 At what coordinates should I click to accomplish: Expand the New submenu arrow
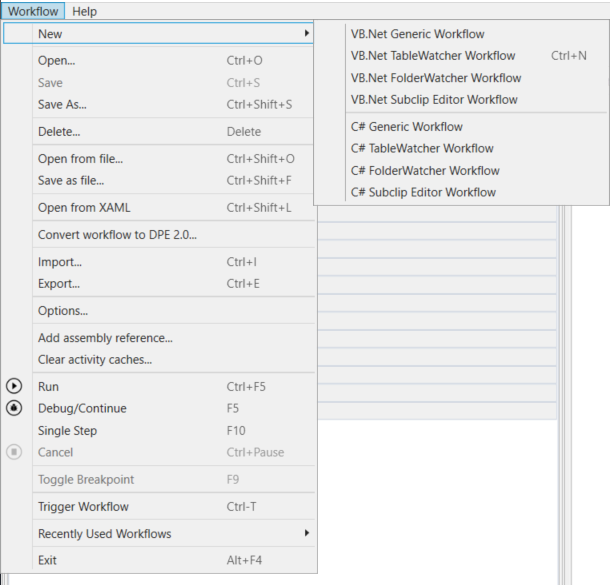(x=306, y=34)
